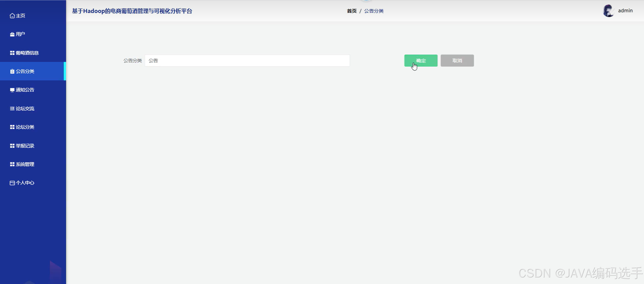Go to 系统管理

[x=33, y=164]
